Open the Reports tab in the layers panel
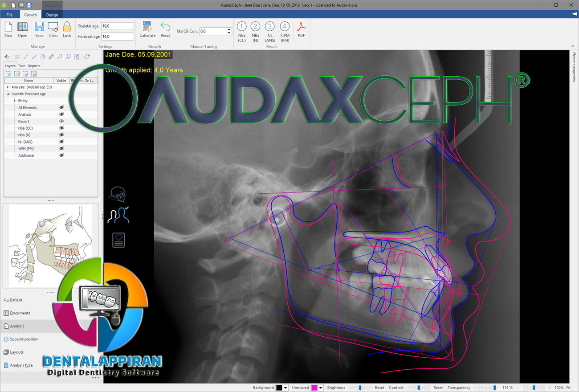This screenshot has width=579, height=392. click(x=34, y=66)
